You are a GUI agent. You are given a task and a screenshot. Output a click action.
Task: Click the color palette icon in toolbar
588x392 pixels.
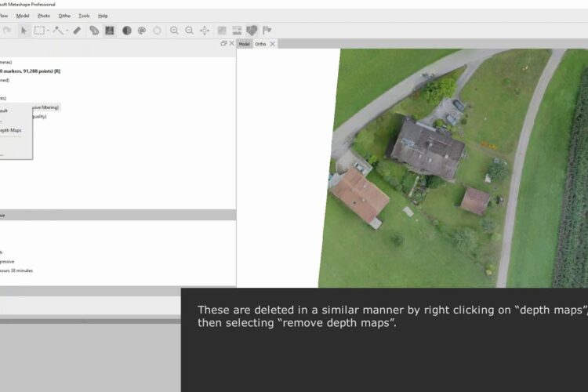pyautogui.click(x=142, y=31)
